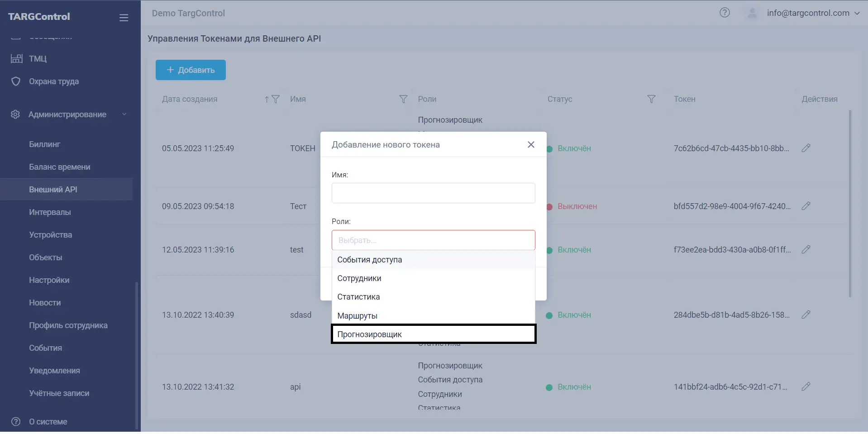Click the hamburger menu to collapse sidebar
The width and height of the screenshot is (868, 434).
[x=123, y=18]
